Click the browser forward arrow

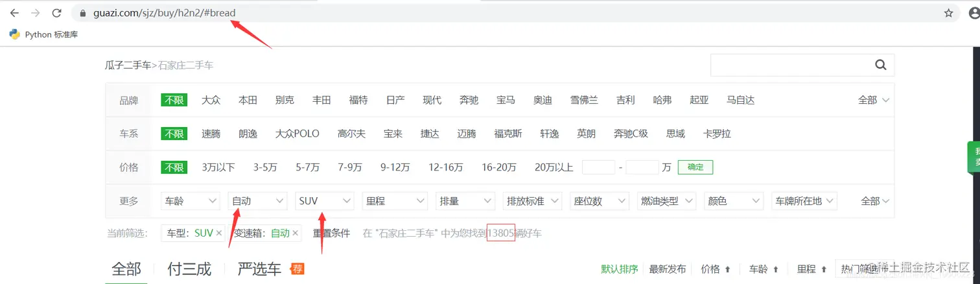click(x=35, y=13)
